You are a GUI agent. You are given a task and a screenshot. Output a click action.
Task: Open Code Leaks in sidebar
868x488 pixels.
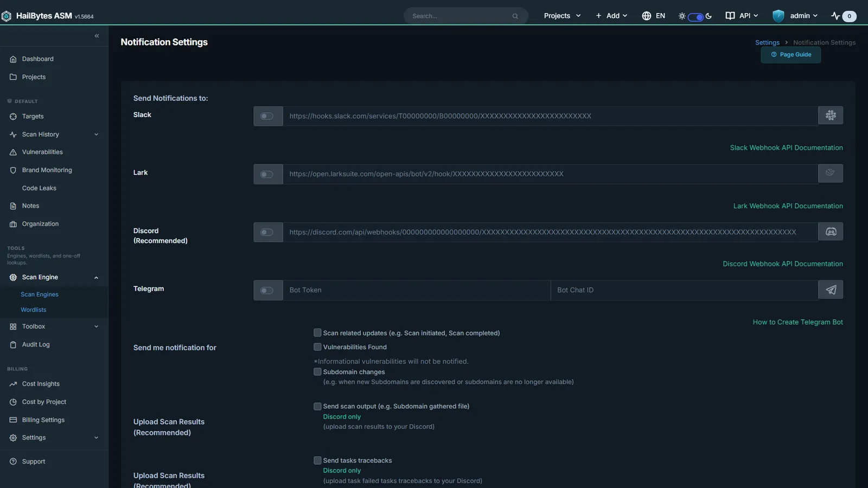pos(39,188)
